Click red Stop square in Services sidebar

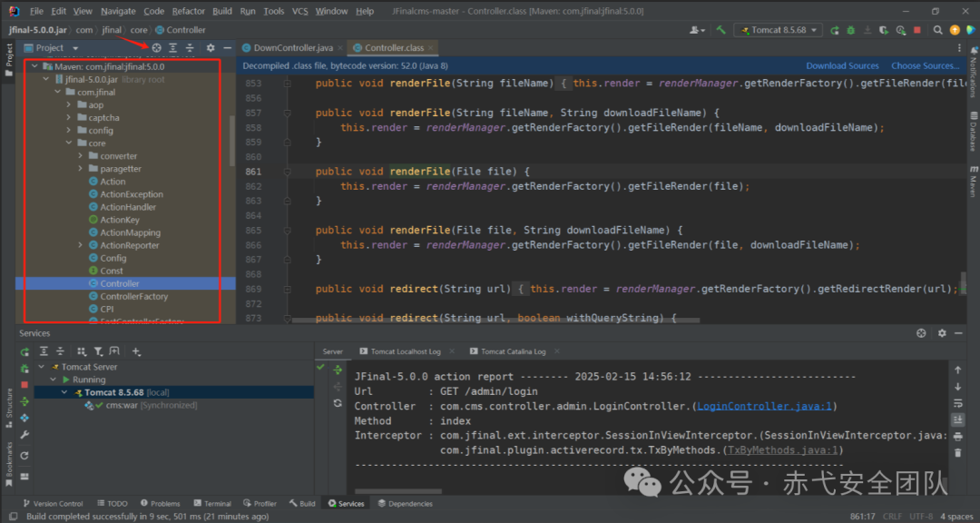pyautogui.click(x=24, y=385)
